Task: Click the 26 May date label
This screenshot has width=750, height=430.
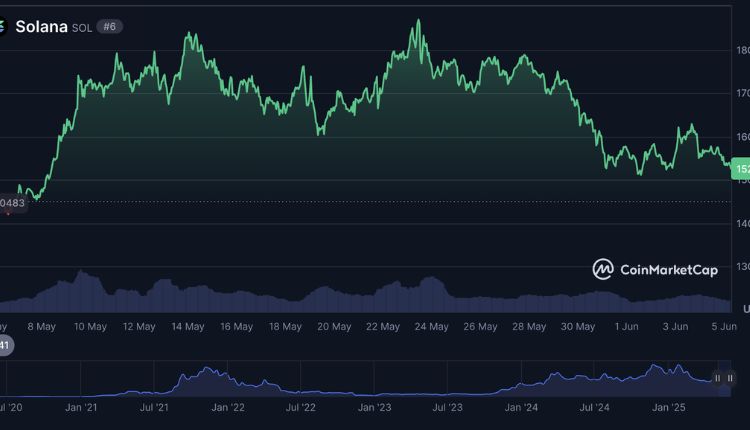Action: pyautogui.click(x=480, y=327)
